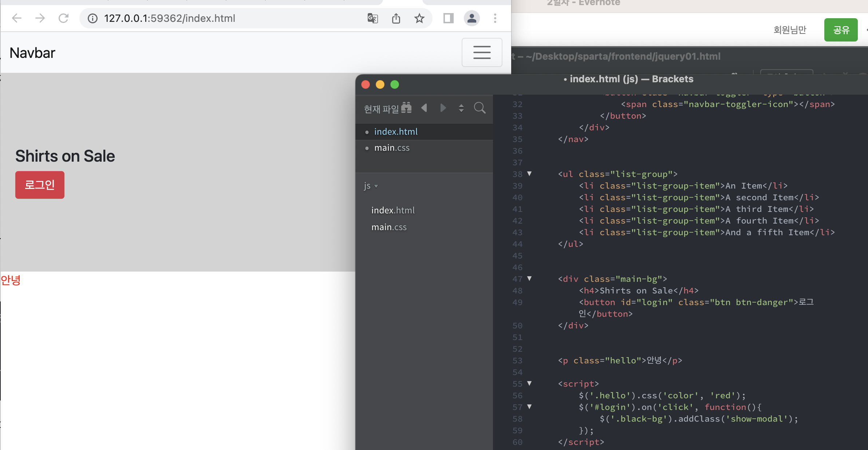Reload the browser page
The image size is (868, 450).
point(64,18)
